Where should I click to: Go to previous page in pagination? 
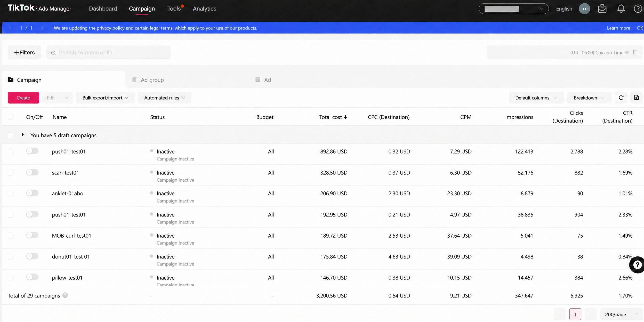(x=560, y=314)
